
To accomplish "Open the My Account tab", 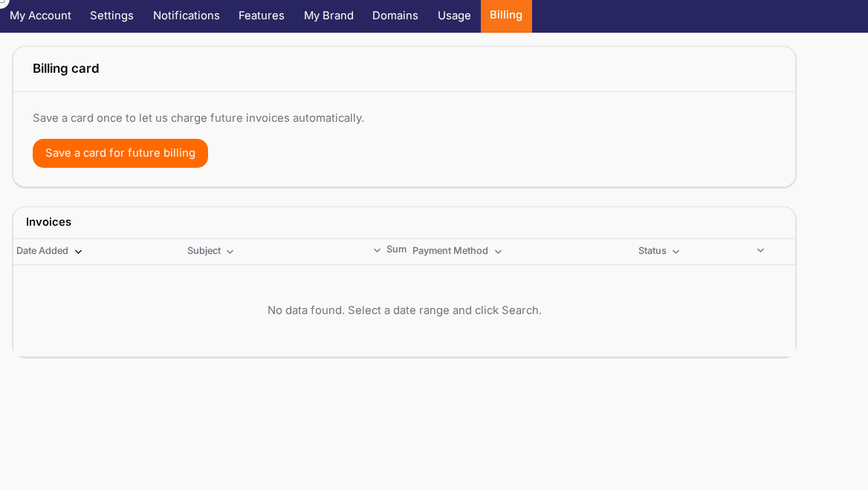I will (40, 16).
